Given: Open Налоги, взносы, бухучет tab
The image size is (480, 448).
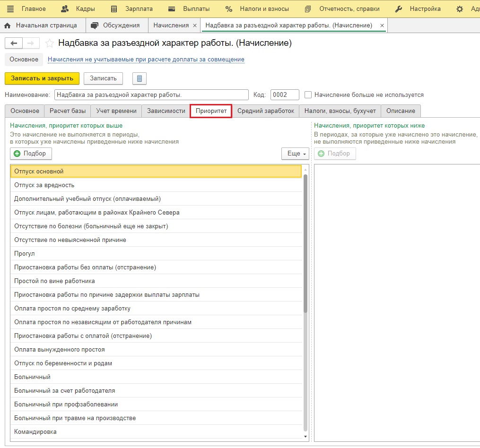Looking at the screenshot, I should pyautogui.click(x=340, y=111).
